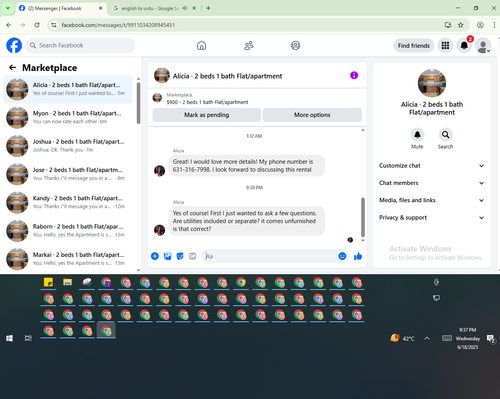Expand the Privacy & support section
Viewport: 500px width, 399px height.
(432, 218)
